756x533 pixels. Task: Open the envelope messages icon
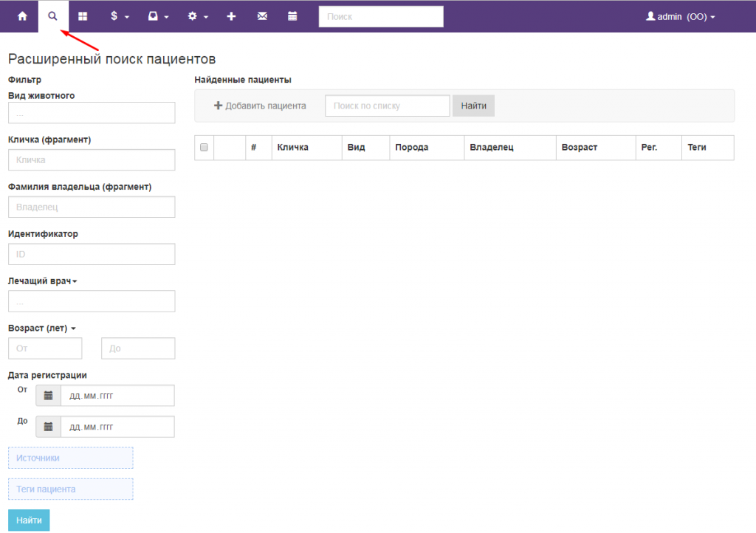tap(262, 16)
